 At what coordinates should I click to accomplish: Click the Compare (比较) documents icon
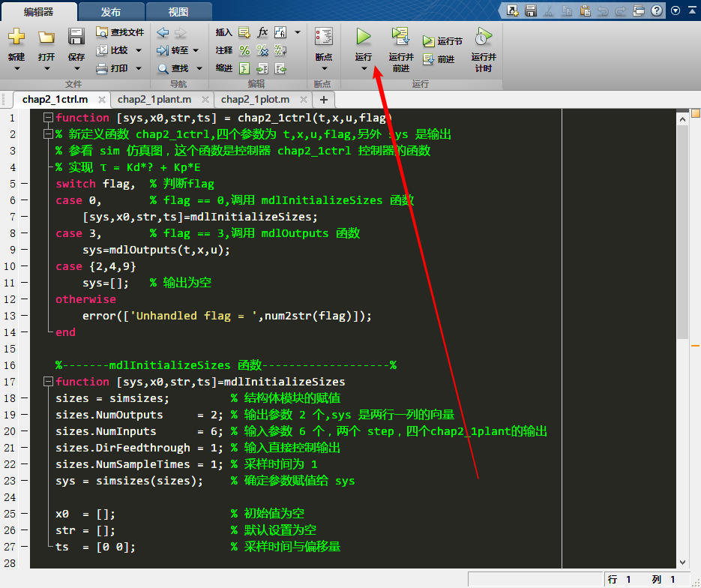click(x=102, y=50)
